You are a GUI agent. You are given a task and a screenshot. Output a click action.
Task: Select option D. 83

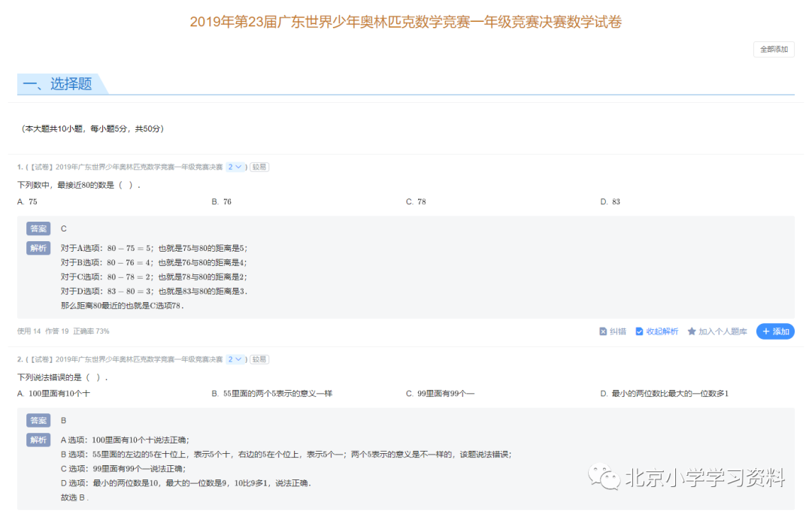point(611,202)
